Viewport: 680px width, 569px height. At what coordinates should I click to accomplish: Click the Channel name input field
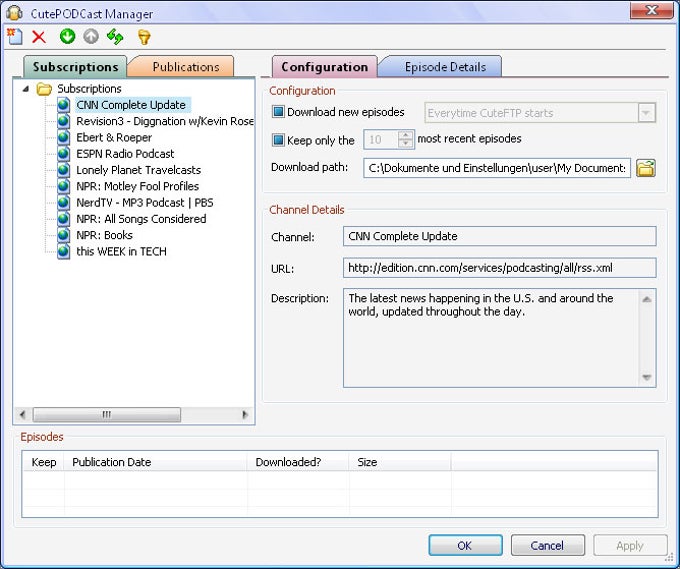click(x=500, y=236)
